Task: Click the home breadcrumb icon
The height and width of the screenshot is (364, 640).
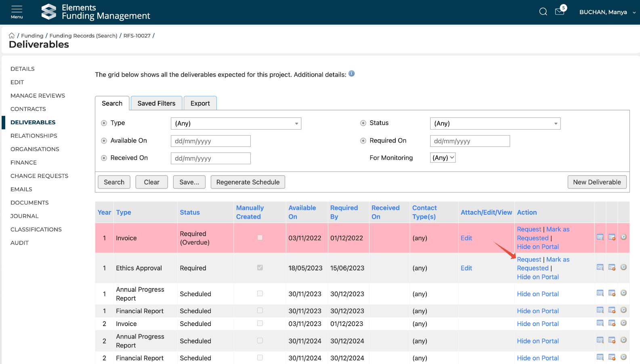Action: point(12,36)
